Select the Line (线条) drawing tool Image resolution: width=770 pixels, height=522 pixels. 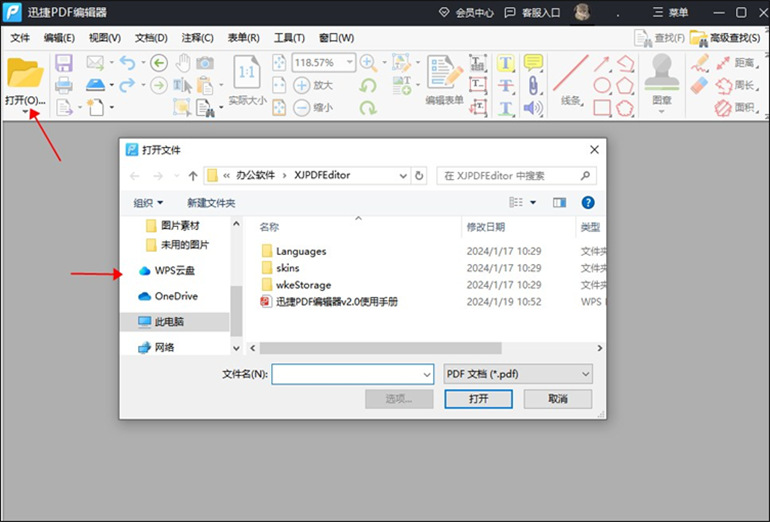click(x=571, y=74)
